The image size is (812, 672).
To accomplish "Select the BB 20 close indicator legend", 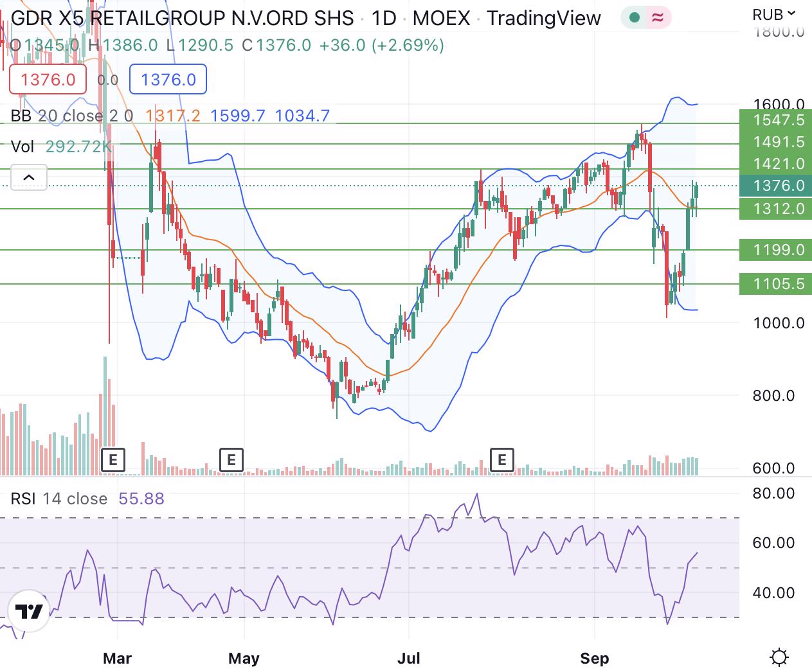I will click(71, 116).
